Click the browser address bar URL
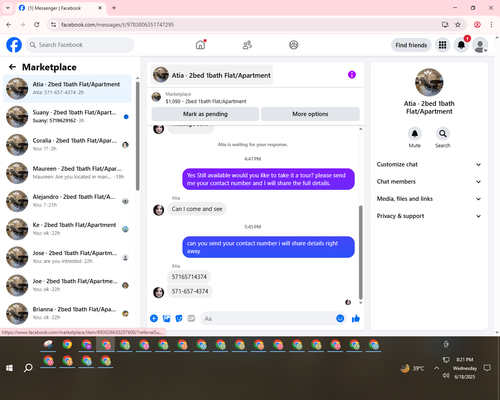This screenshot has width=500, height=400. [117, 25]
